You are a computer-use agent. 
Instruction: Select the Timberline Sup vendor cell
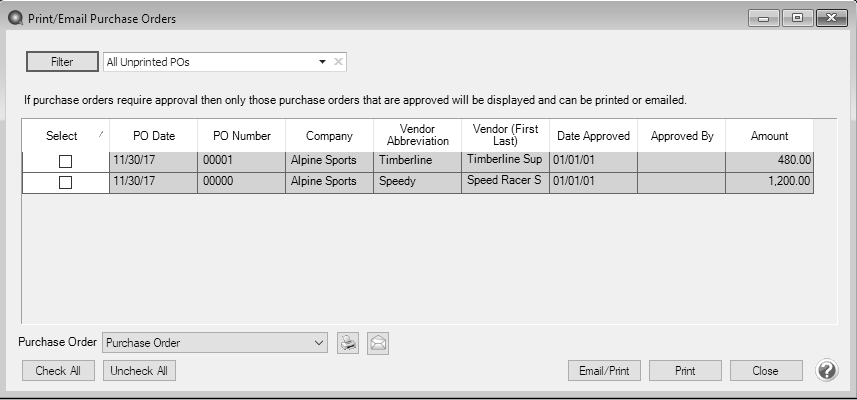[x=504, y=161]
